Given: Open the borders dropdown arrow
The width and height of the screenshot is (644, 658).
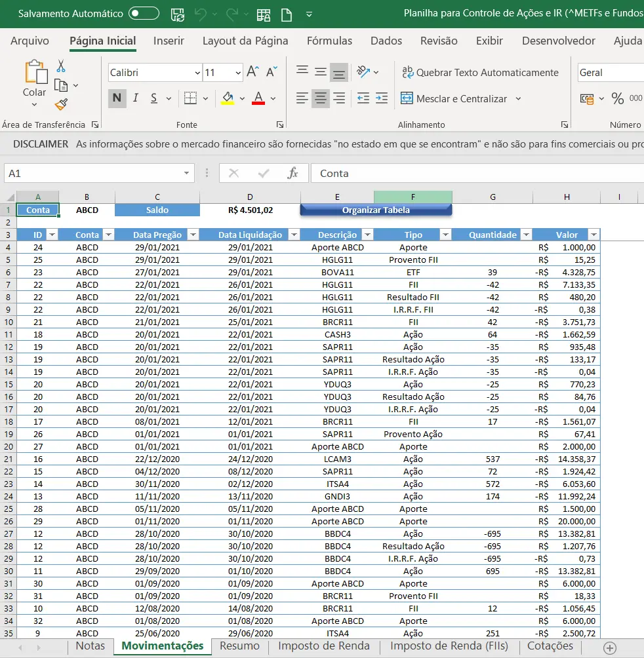Looking at the screenshot, I should (206, 98).
